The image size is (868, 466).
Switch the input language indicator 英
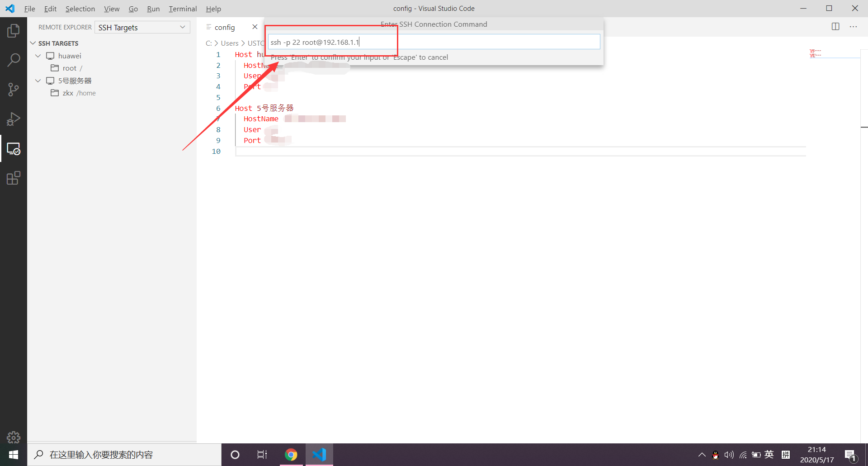[x=769, y=454]
